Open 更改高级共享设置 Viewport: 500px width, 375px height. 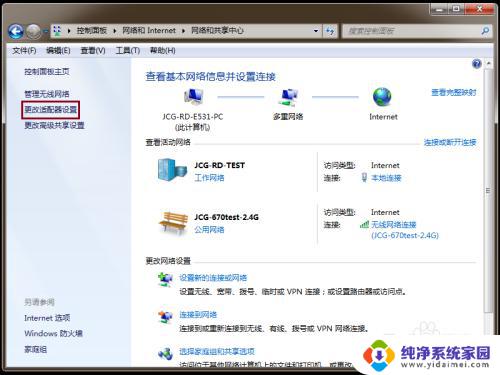pyautogui.click(x=54, y=126)
